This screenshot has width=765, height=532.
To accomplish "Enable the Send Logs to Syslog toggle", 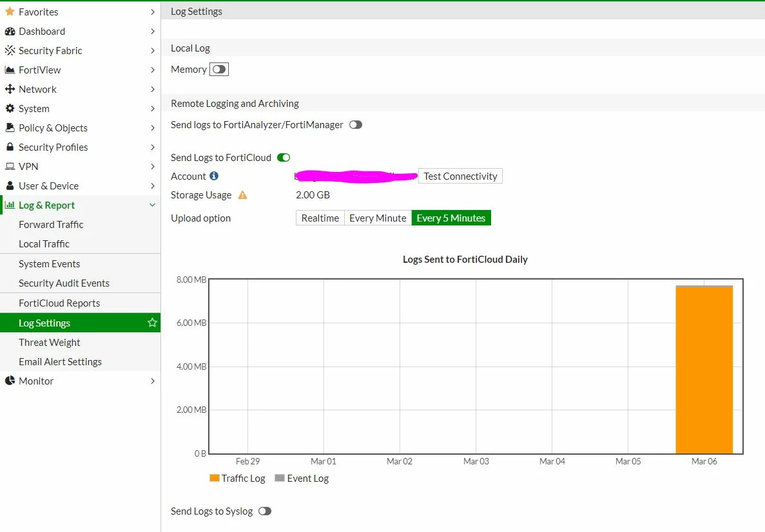I will tap(265, 511).
